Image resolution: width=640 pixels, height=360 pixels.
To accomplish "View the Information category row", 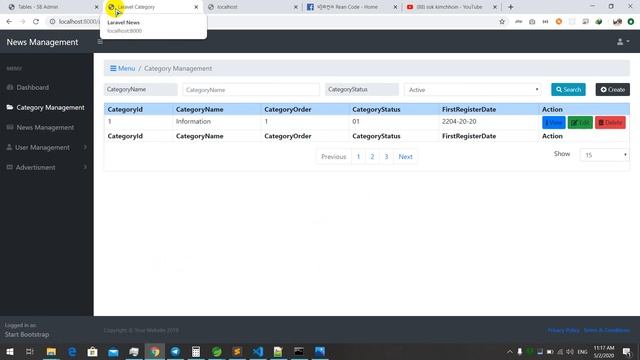I will pyautogui.click(x=553, y=122).
